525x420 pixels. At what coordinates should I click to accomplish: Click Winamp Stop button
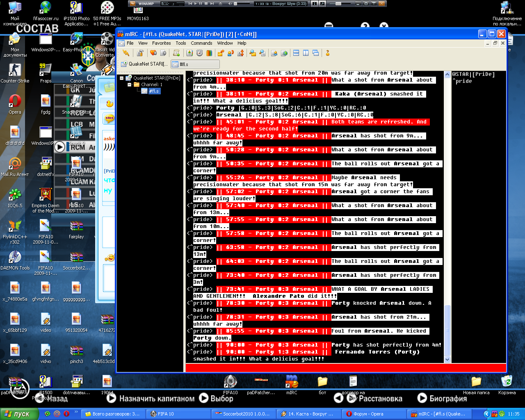pyautogui.click(x=205, y=4)
